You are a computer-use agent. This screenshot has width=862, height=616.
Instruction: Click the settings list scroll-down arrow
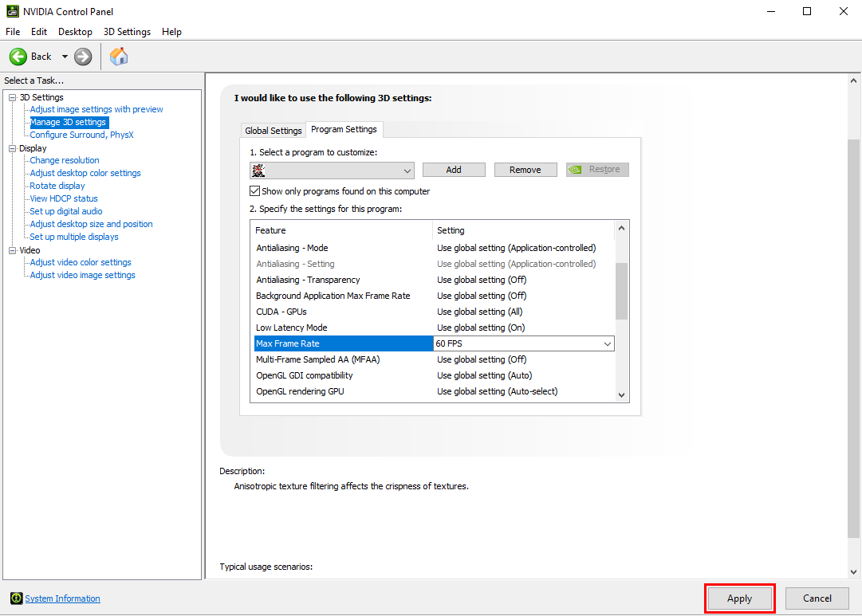(622, 394)
